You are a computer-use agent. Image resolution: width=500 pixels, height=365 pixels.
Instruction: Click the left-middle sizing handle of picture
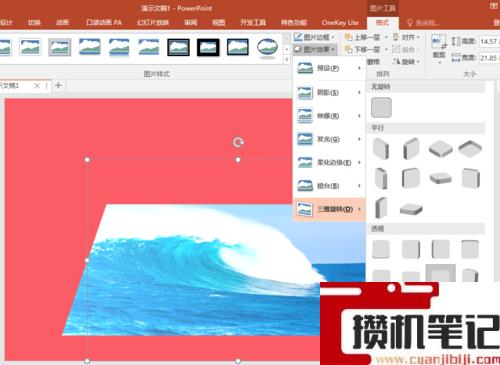87,260
